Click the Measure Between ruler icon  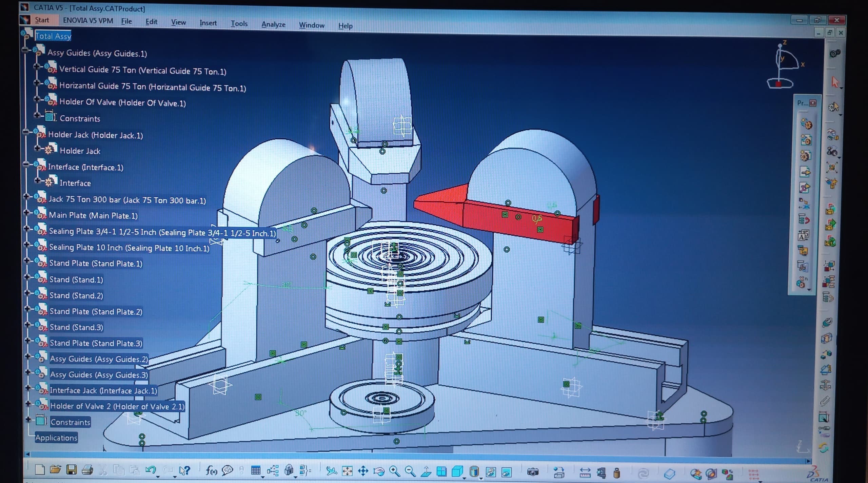[586, 472]
